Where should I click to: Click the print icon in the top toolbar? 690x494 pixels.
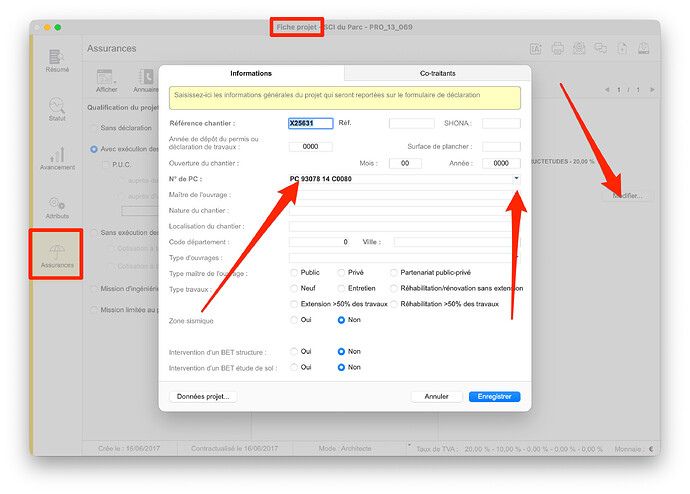pos(556,48)
